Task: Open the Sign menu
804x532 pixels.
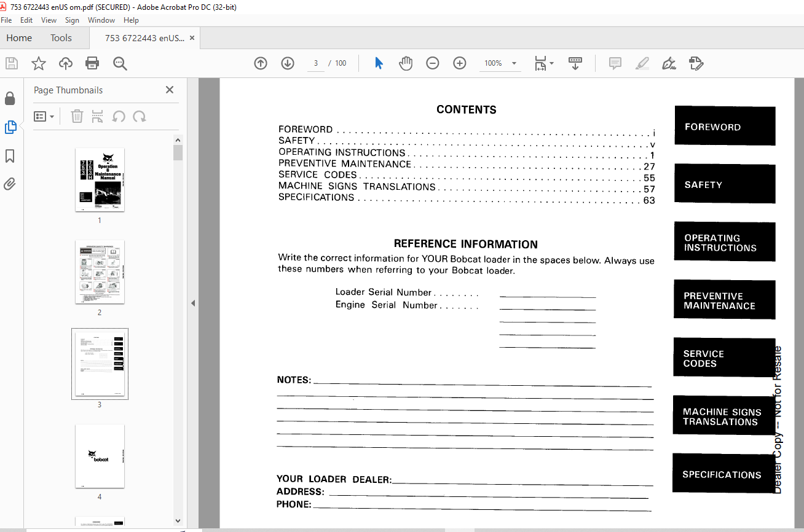Action: click(72, 20)
